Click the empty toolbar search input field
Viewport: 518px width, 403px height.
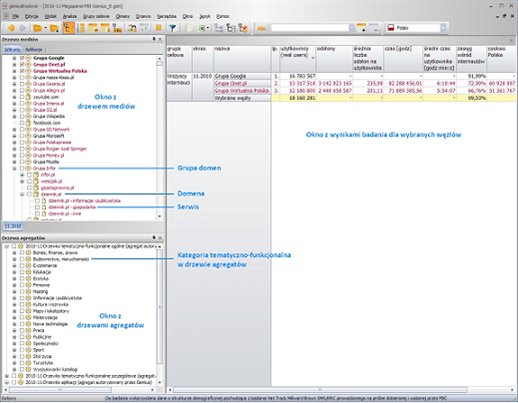[x=309, y=28]
